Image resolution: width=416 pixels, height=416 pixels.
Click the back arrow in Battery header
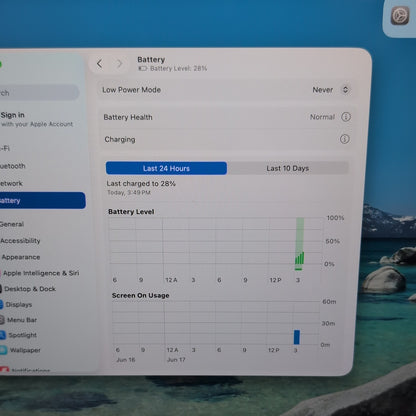click(x=99, y=64)
